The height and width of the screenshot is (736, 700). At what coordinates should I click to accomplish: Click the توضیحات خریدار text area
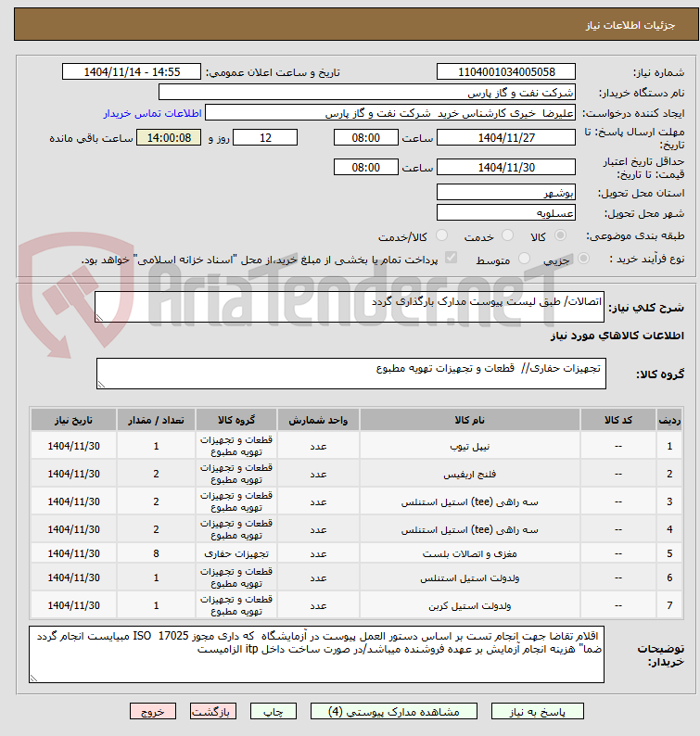point(316,654)
